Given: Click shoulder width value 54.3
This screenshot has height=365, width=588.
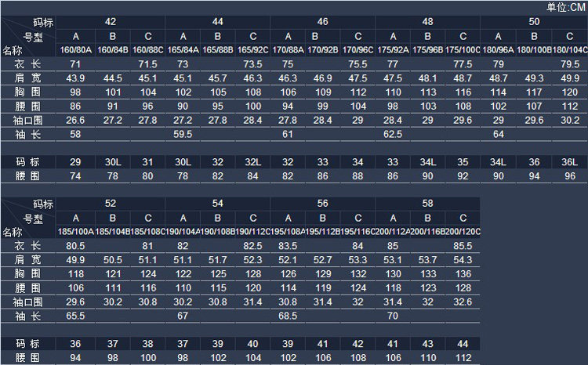Looking at the screenshot, I should (x=463, y=260).
